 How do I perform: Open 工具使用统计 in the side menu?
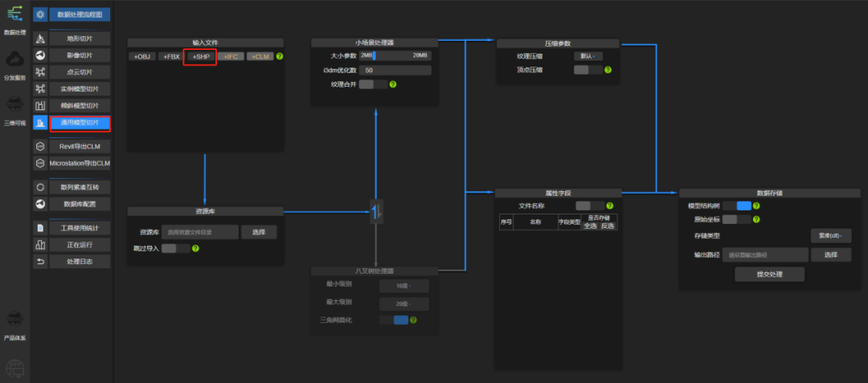(x=80, y=228)
